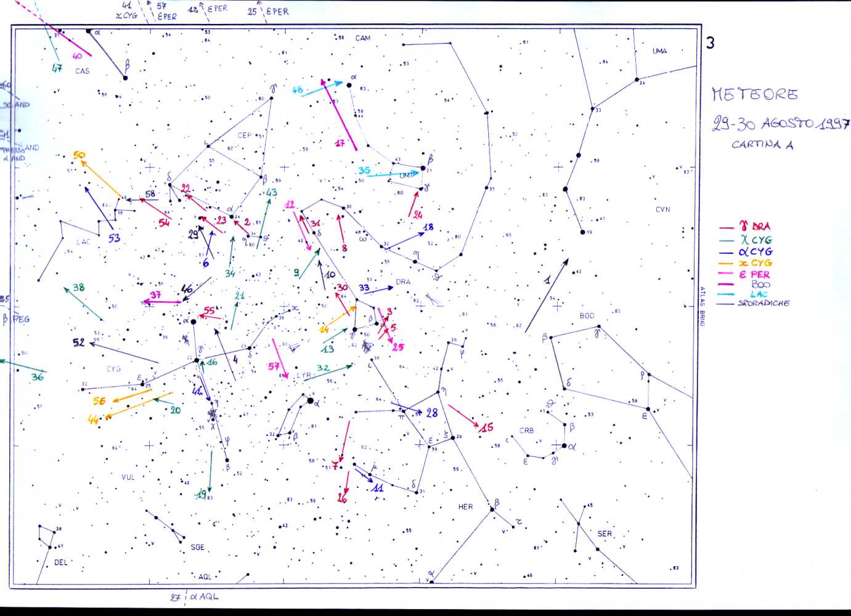The image size is (851, 616).
Task: Click the CARTINA A caption
Action: pyautogui.click(x=762, y=145)
